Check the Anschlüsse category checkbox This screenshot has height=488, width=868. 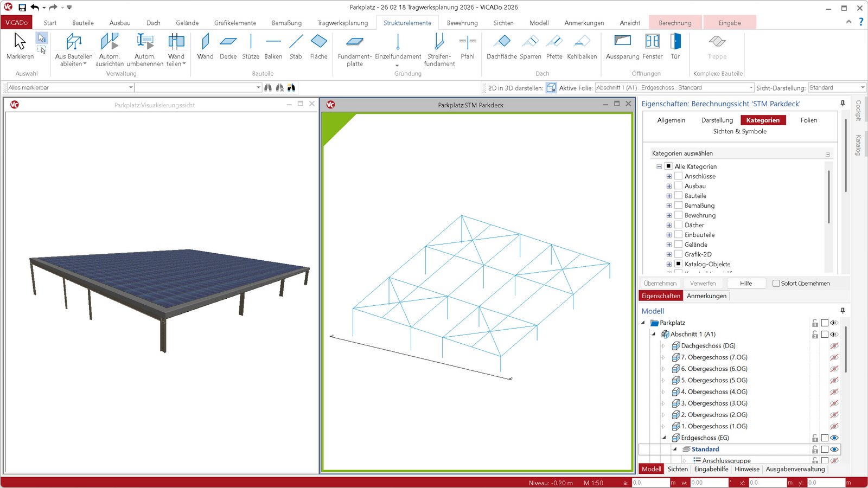tap(678, 176)
